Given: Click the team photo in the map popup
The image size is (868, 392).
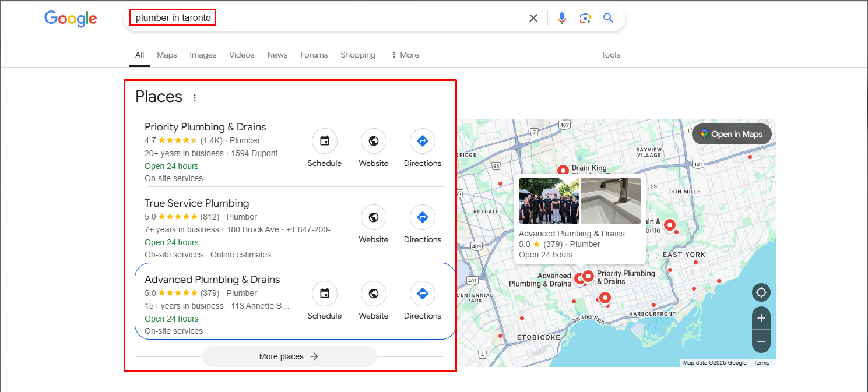Looking at the screenshot, I should pyautogui.click(x=549, y=201).
